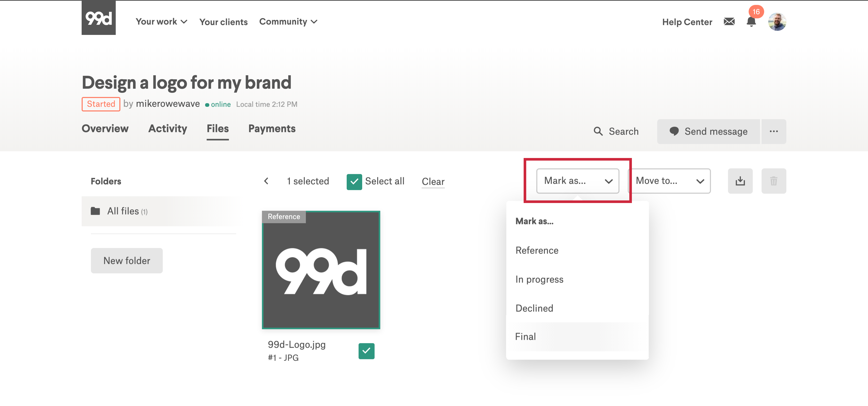This screenshot has height=406, width=868.
Task: Choose Final in Mark as menu
Action: [526, 336]
